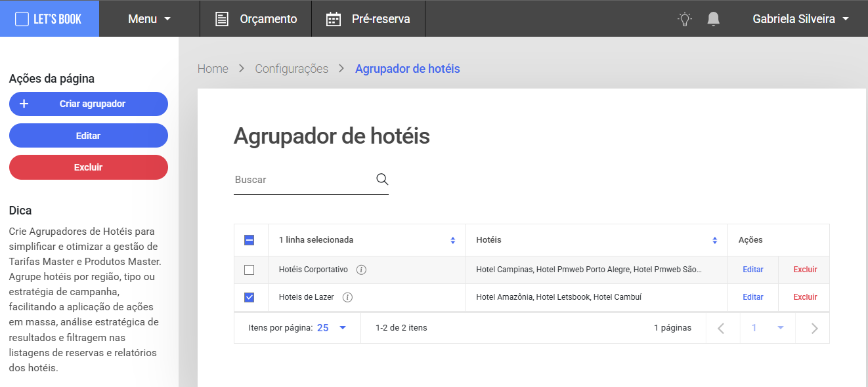Click the Agrupador de hotéis breadcrumb

[x=408, y=69]
